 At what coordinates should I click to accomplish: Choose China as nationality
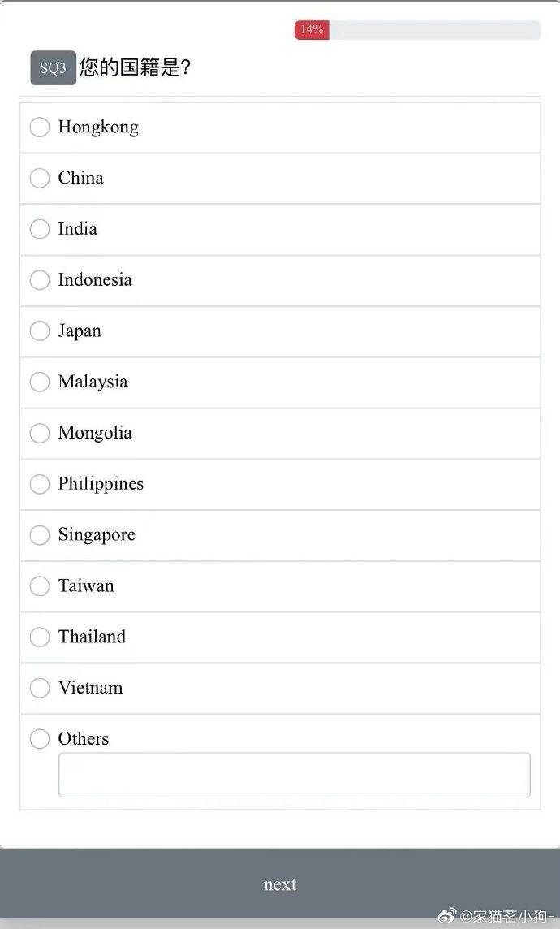point(40,178)
